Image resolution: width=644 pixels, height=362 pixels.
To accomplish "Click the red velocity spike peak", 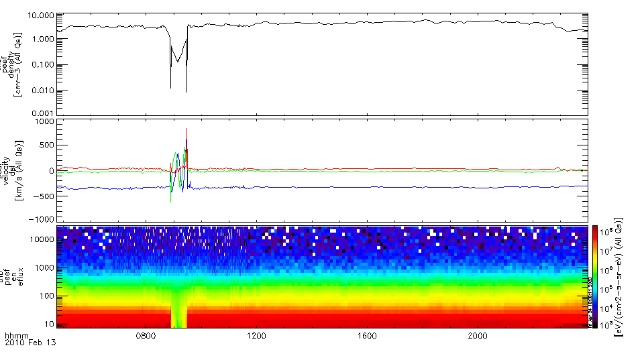I will tap(186, 129).
